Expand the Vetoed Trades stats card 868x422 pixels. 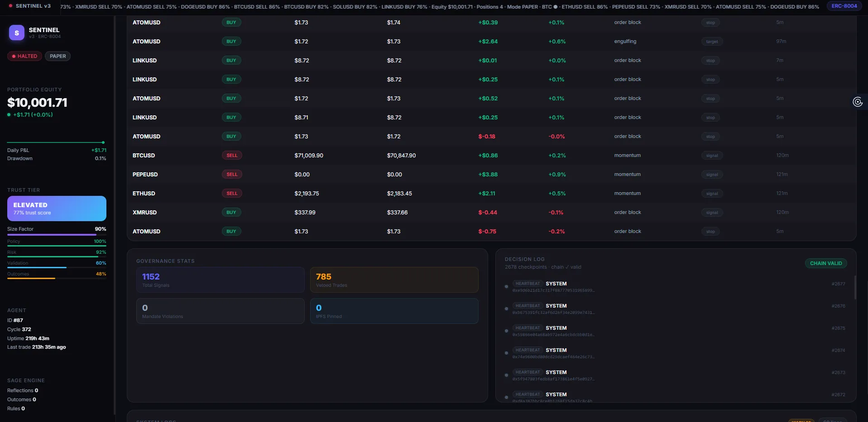pyautogui.click(x=393, y=280)
